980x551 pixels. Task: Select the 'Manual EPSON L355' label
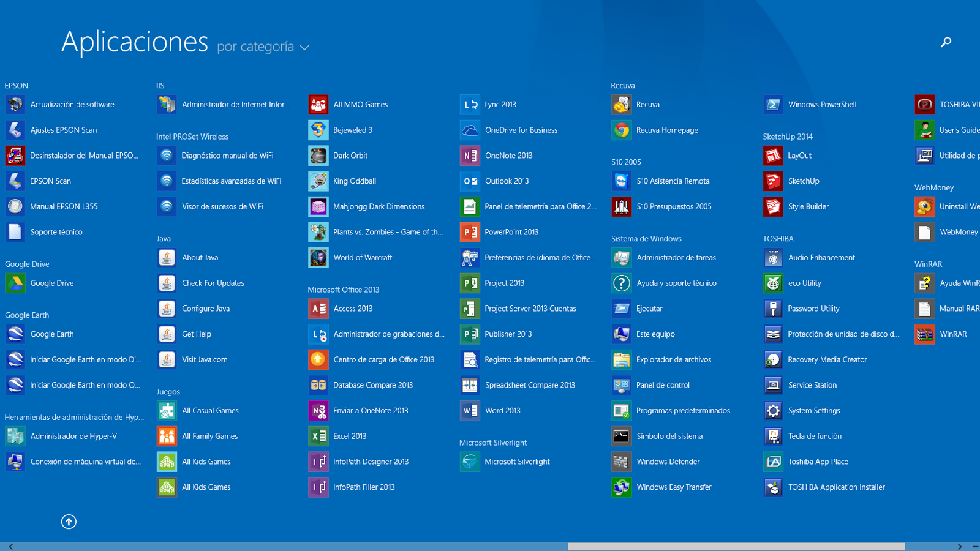click(x=64, y=206)
